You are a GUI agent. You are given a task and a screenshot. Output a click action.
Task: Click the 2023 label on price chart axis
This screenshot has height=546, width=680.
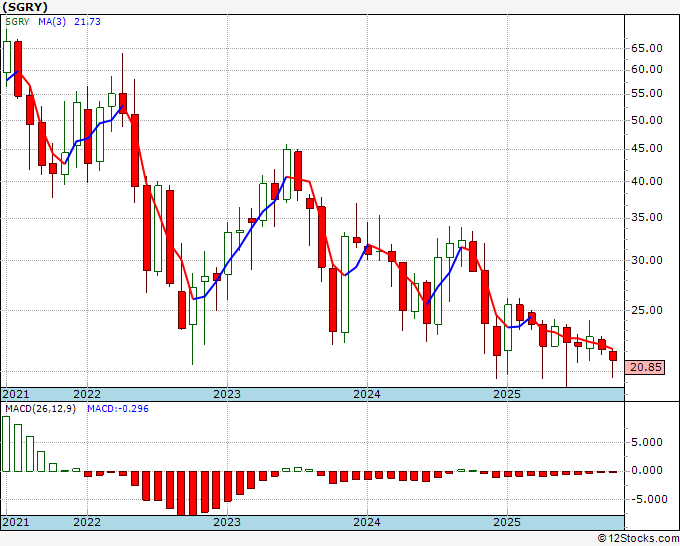[x=227, y=394]
